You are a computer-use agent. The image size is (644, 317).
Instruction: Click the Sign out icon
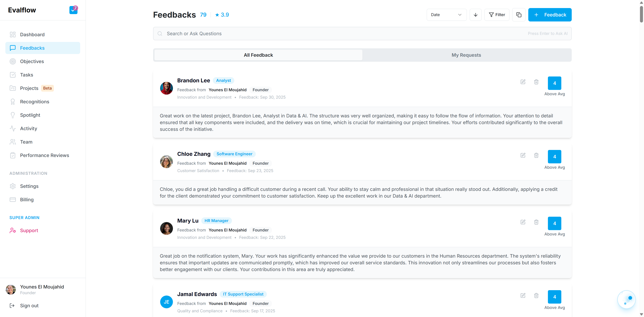12,305
